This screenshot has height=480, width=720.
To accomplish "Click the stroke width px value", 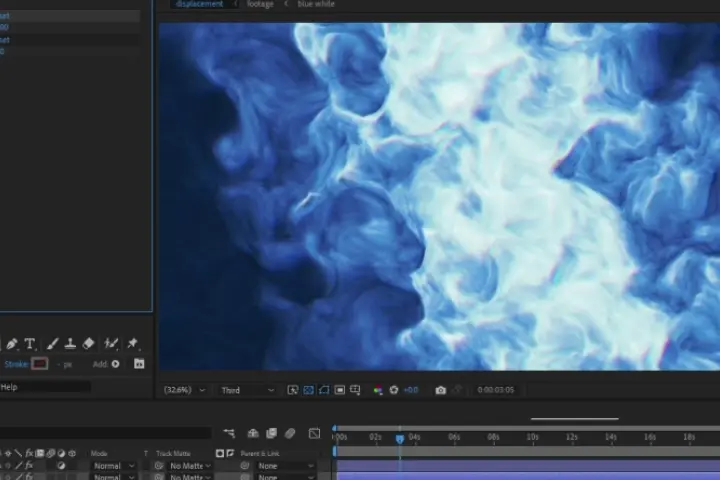I will 65,365.
